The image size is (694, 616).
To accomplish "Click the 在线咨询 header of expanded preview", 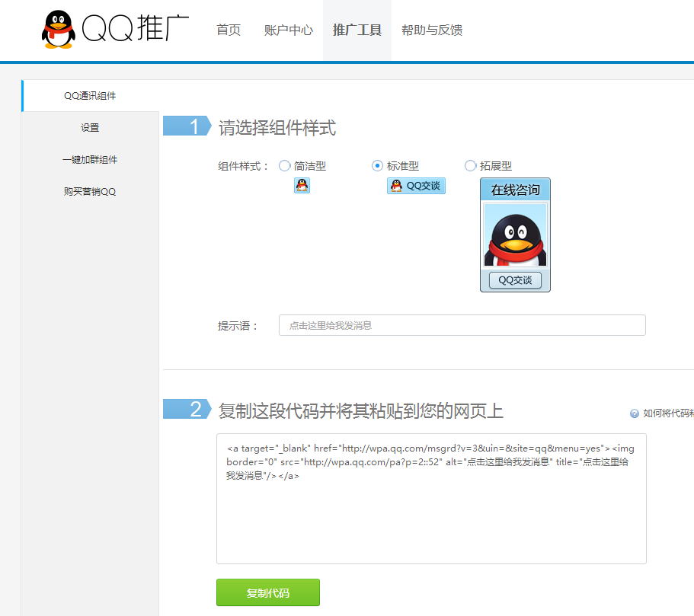I will (515, 190).
